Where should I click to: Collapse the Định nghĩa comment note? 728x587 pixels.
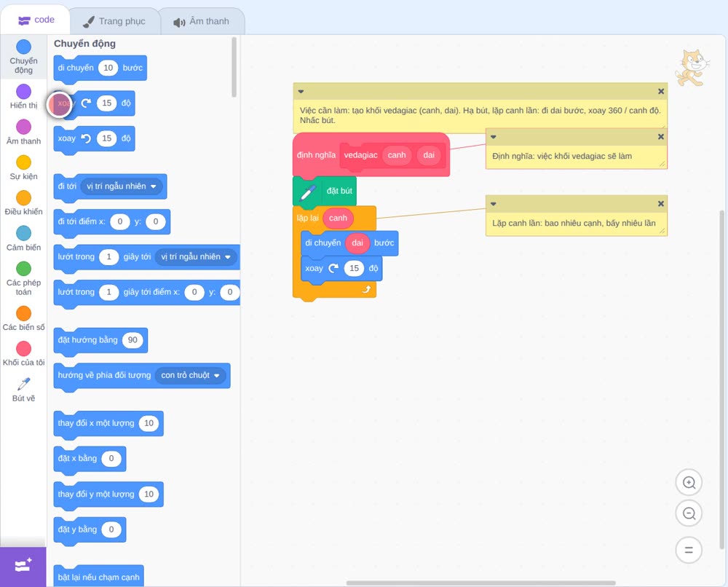tap(494, 136)
